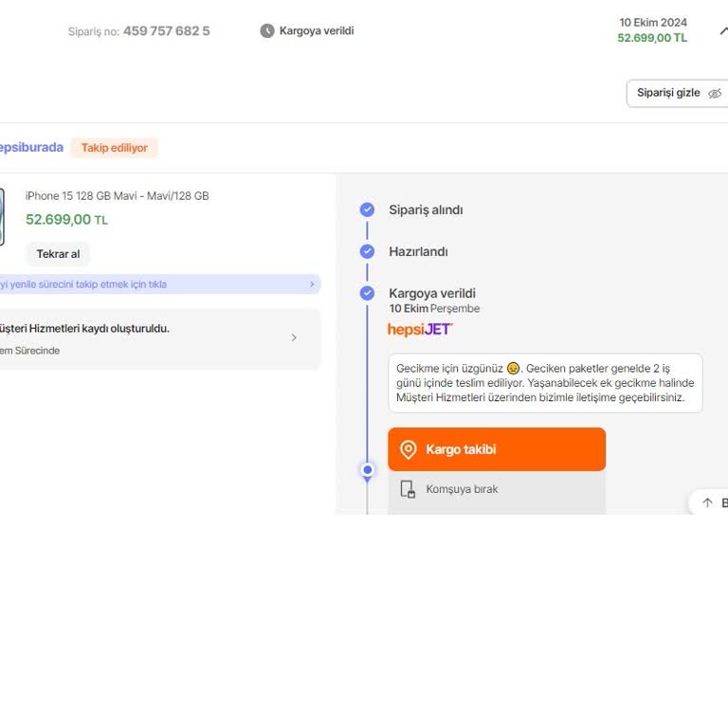Click the clock icon beside Kargoya verildi status
The image size is (728, 728).
(267, 31)
